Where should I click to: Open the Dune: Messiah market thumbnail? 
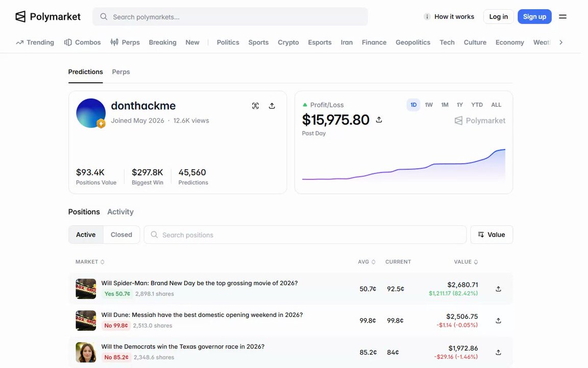pyautogui.click(x=86, y=320)
